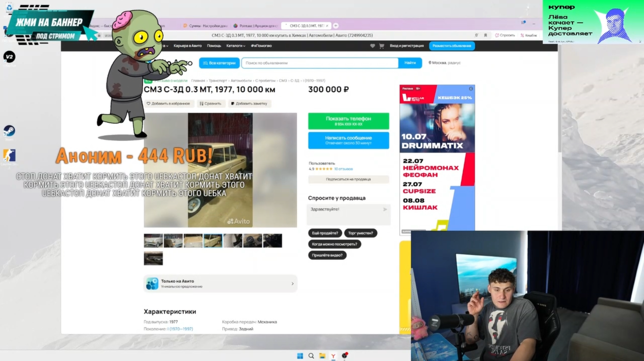Click the bookmark icon in the address bar
644x361 pixels.
pyautogui.click(x=486, y=35)
